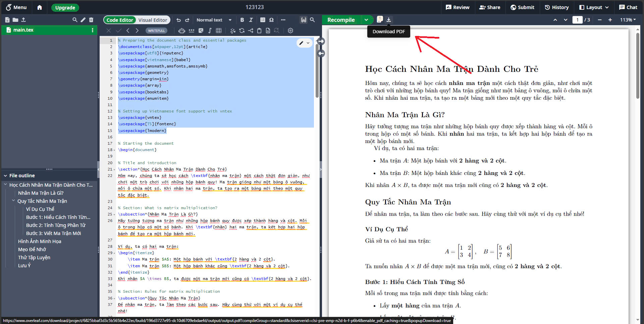
Task: Toggle Writefull checking with the WRITEFULL pill
Action: pos(157,30)
